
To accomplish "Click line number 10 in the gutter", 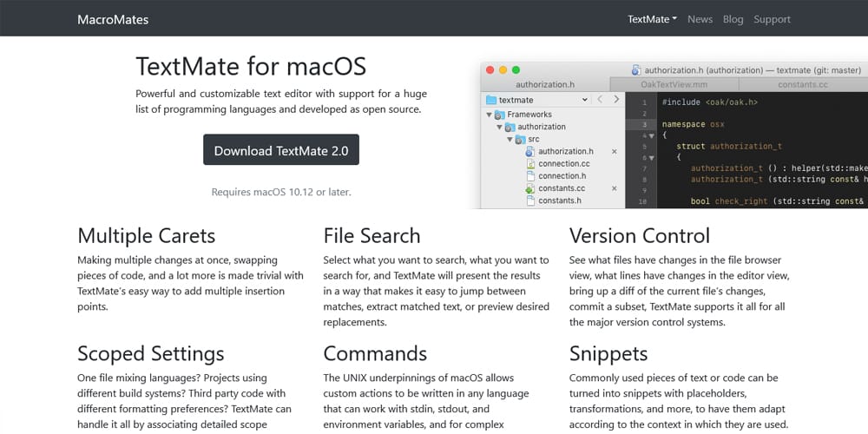I will [x=642, y=201].
